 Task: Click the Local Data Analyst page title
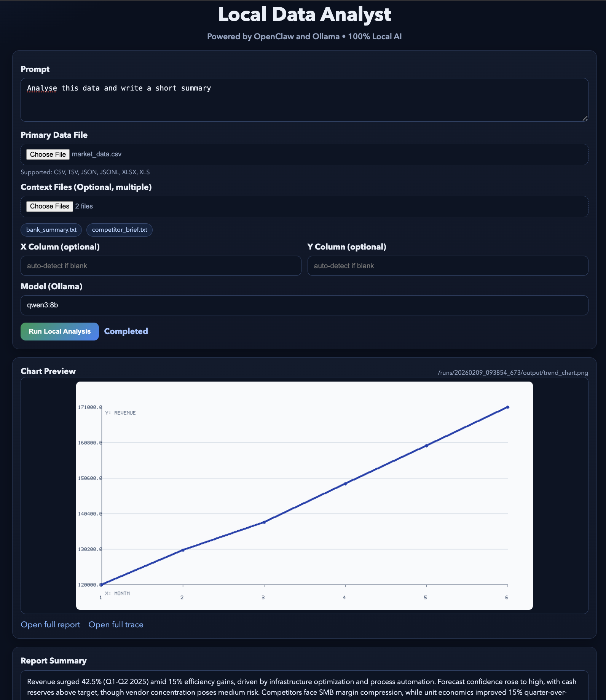(304, 14)
